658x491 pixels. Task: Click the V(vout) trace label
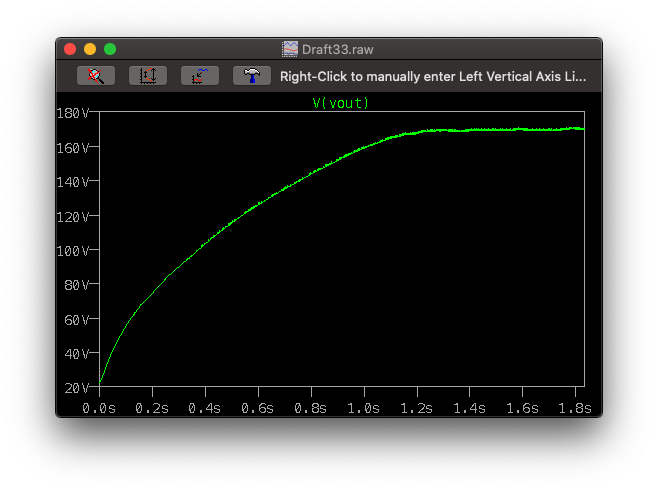pos(340,103)
